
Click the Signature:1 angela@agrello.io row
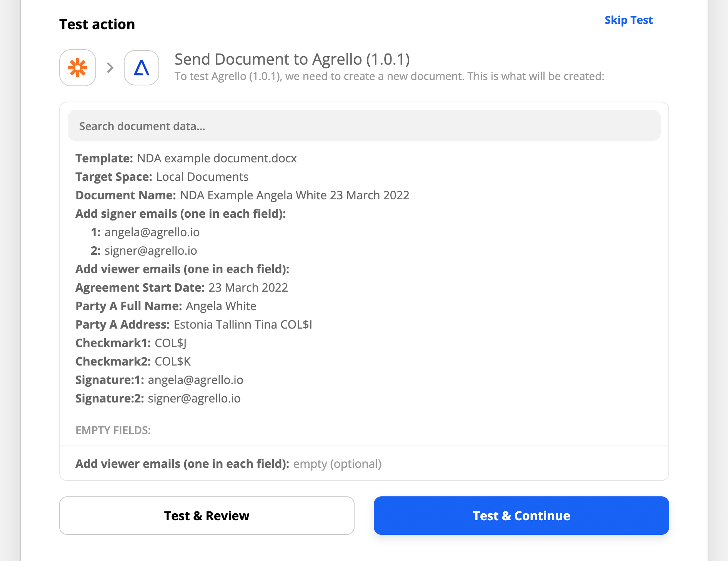tap(159, 380)
